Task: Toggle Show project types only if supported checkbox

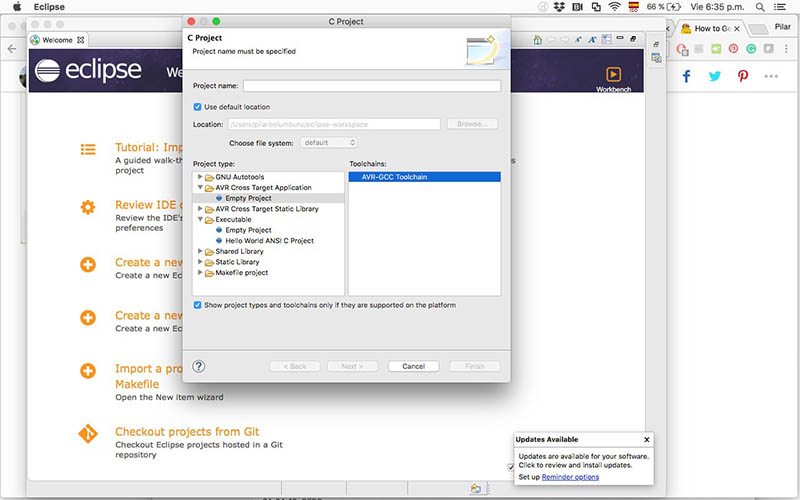Action: 197,305
